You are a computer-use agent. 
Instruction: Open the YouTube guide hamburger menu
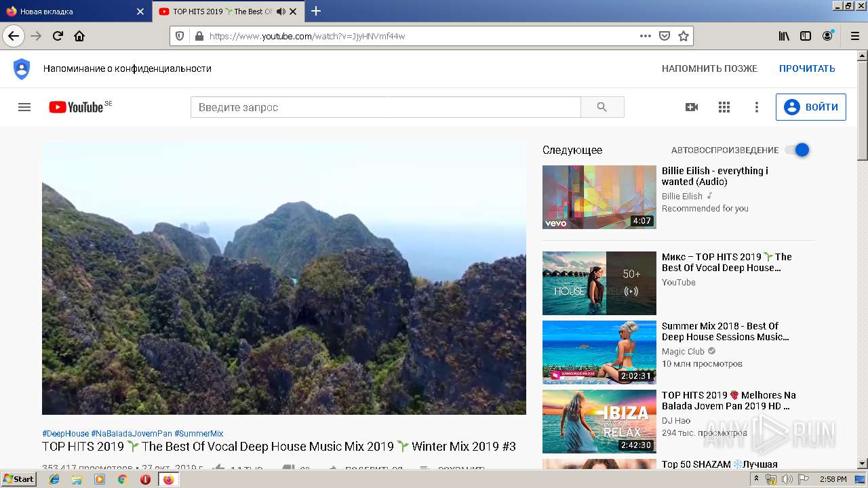coord(24,107)
